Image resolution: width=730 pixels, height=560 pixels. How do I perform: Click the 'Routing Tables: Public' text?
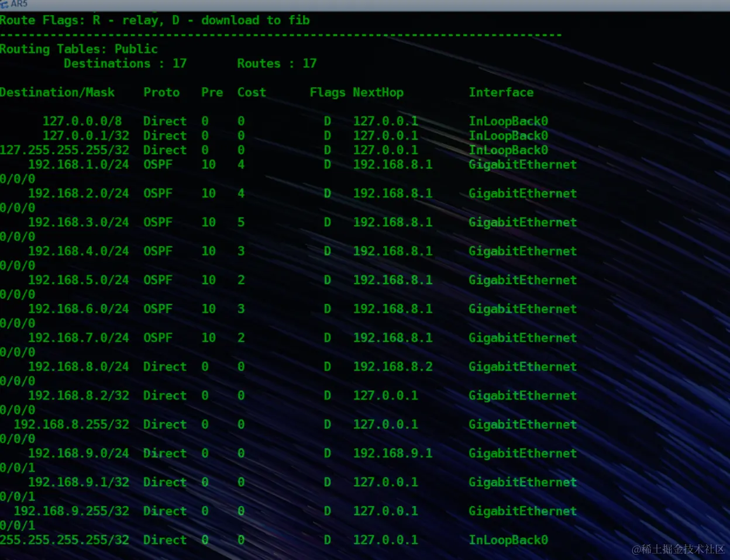point(79,49)
